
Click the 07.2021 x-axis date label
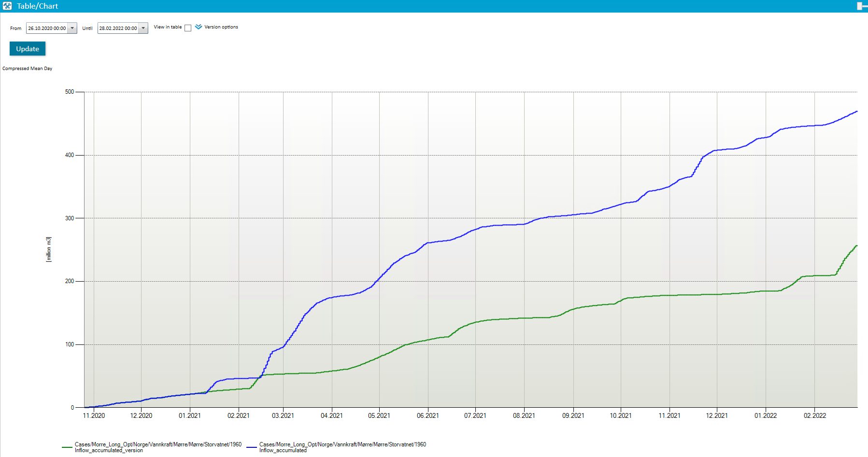pyautogui.click(x=475, y=415)
